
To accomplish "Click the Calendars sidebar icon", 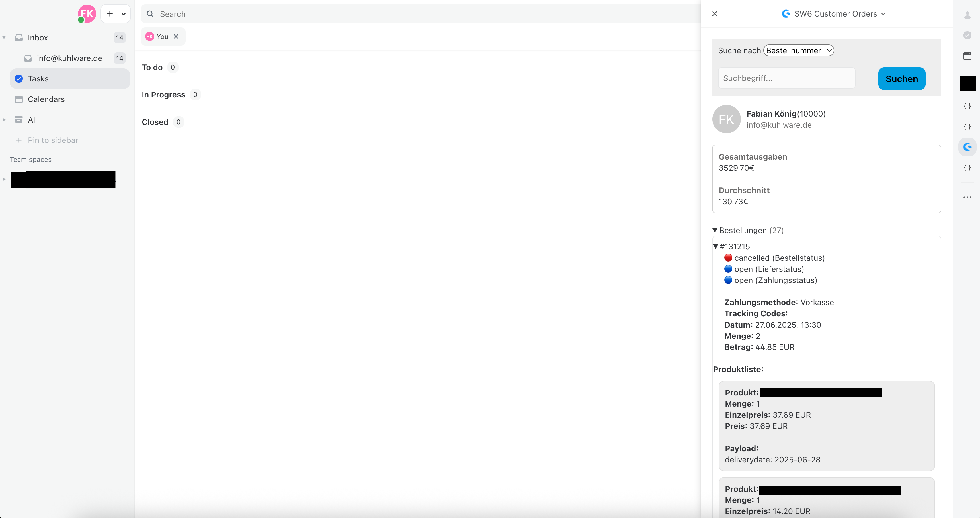I will pyautogui.click(x=19, y=99).
